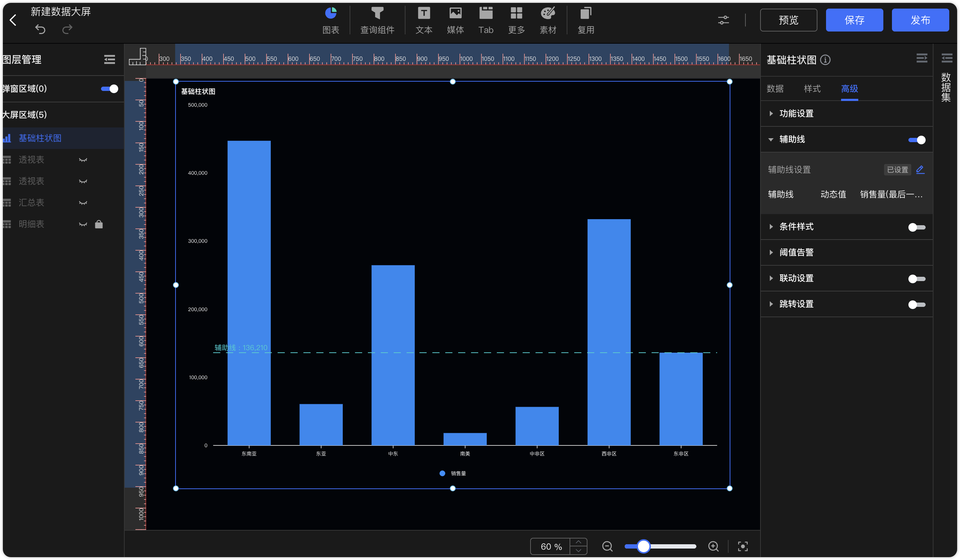Click the 预览 button
This screenshot has height=560, width=960.
click(788, 20)
